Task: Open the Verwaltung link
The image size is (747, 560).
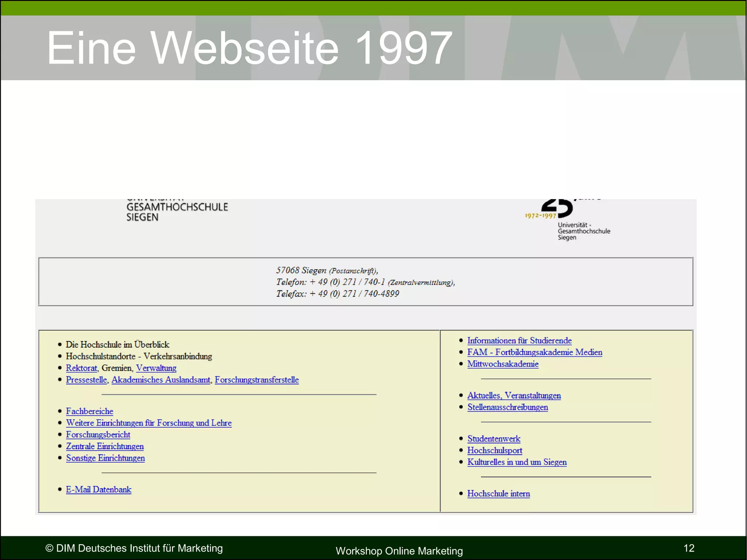Action: pyautogui.click(x=156, y=368)
